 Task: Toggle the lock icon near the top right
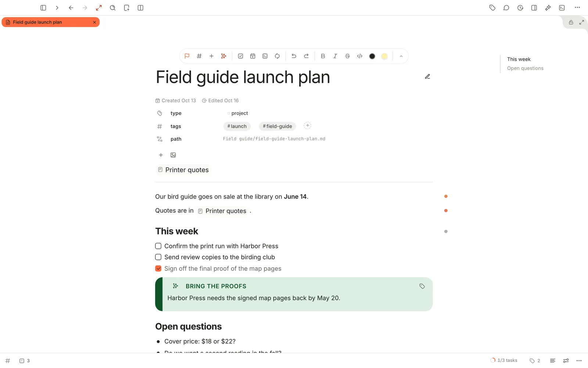coord(571,22)
